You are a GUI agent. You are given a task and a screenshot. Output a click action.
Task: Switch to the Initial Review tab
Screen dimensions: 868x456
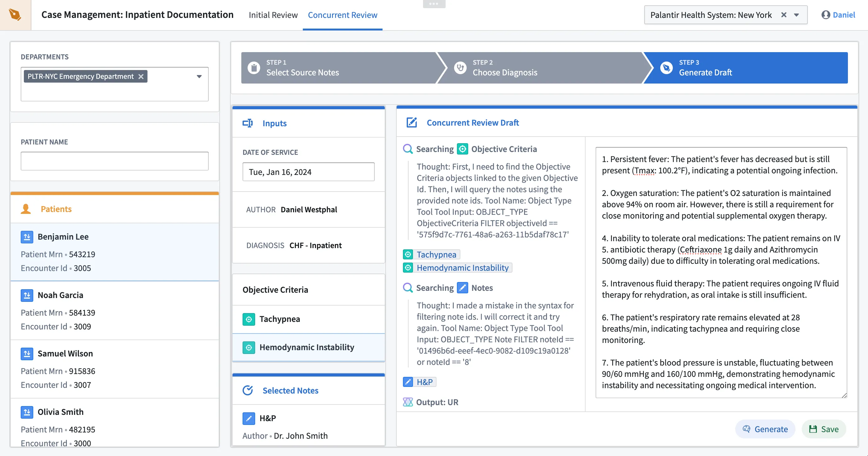tap(273, 15)
